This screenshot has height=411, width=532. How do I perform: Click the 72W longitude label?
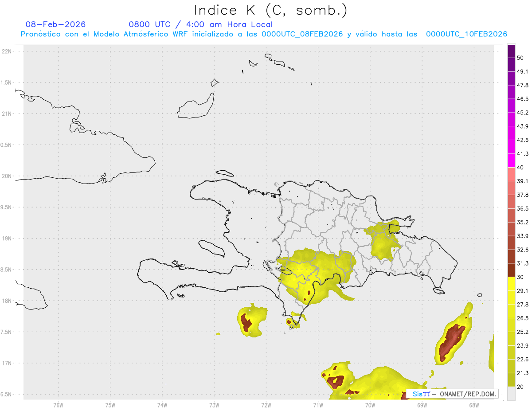pos(266,405)
